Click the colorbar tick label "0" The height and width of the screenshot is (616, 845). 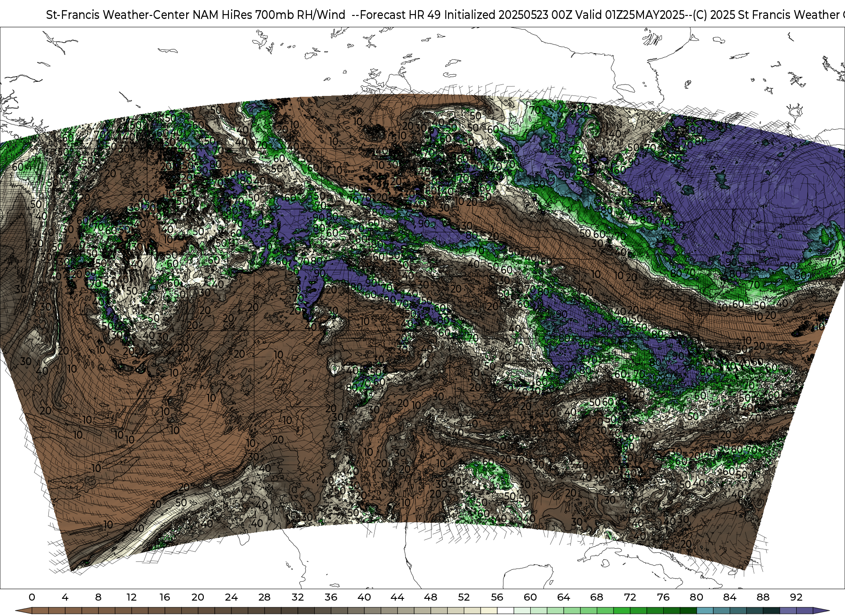[x=32, y=597]
